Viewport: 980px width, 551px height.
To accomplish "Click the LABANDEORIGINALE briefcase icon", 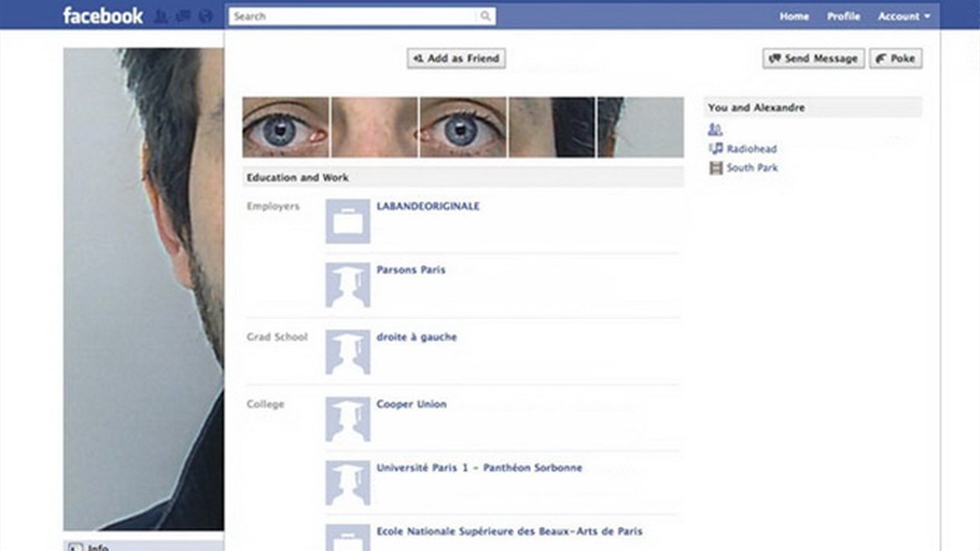I will [x=348, y=222].
